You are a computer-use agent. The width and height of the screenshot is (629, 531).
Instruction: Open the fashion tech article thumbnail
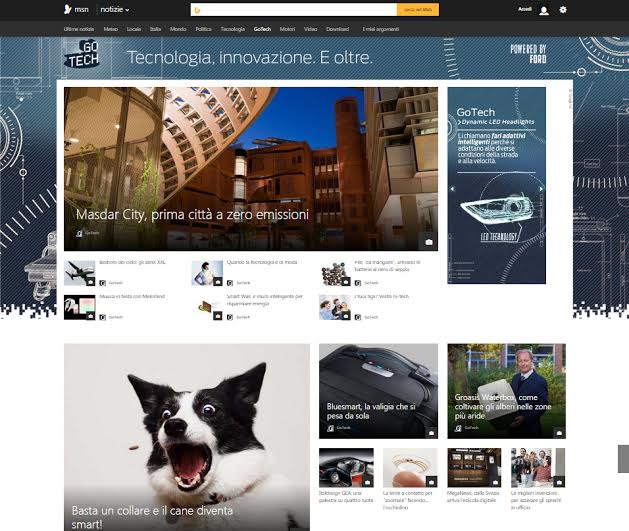click(x=207, y=273)
